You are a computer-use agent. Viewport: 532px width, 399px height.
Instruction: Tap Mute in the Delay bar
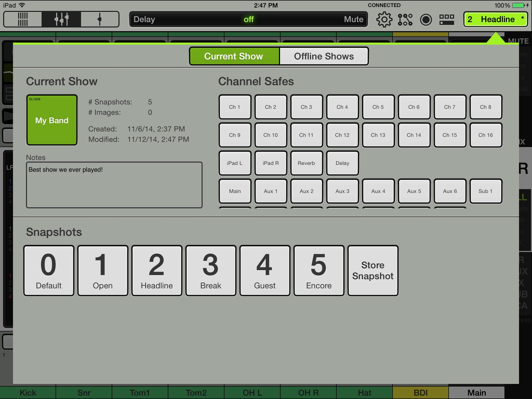point(353,19)
